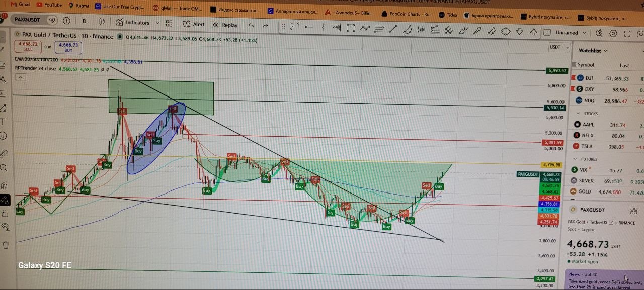Open the indicator templates grid icon
This screenshot has width=644, height=290.
point(169,24)
